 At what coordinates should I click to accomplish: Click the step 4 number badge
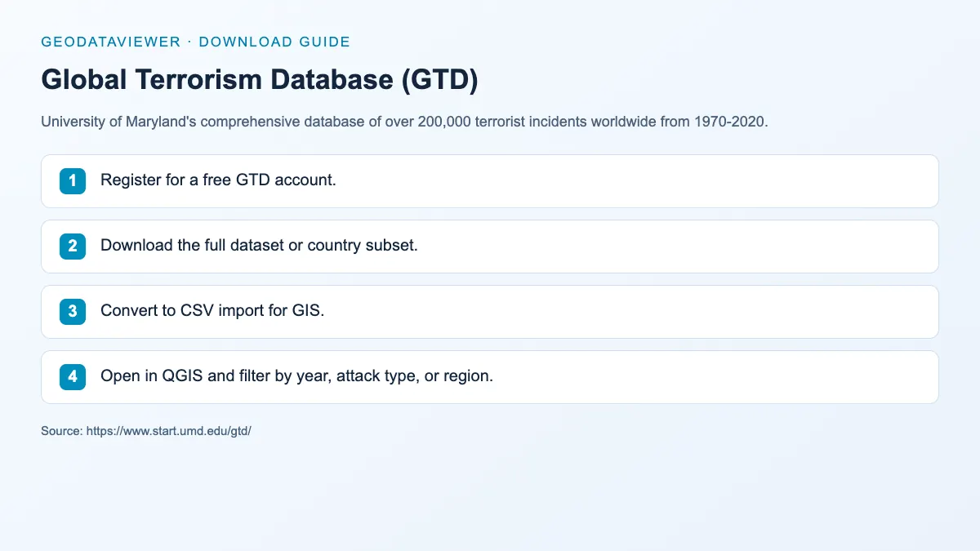73,376
